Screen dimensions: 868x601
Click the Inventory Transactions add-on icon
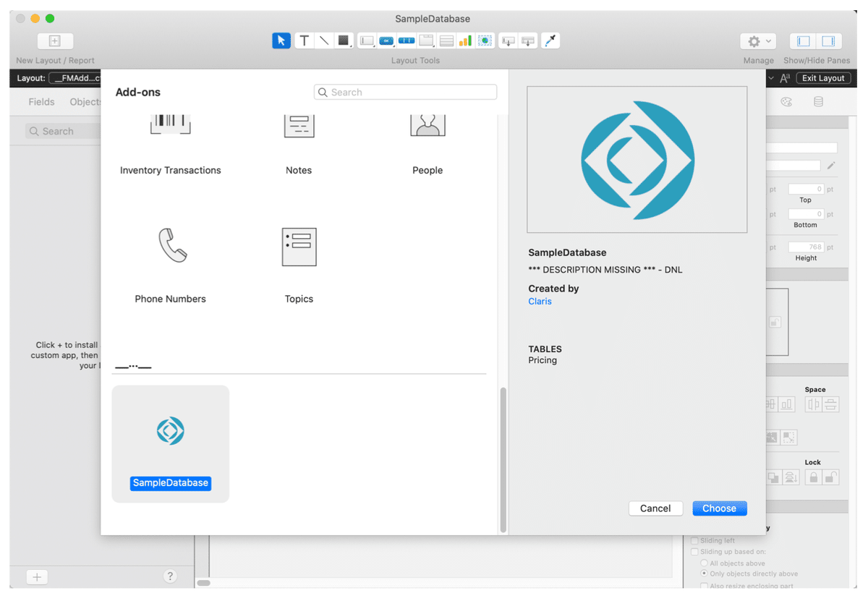[x=170, y=124]
